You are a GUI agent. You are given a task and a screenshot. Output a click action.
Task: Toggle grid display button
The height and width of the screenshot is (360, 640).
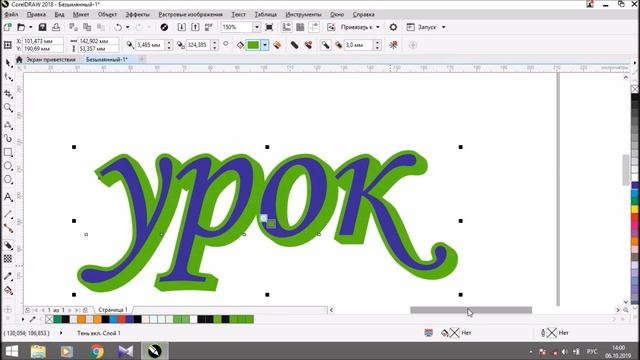point(300,27)
